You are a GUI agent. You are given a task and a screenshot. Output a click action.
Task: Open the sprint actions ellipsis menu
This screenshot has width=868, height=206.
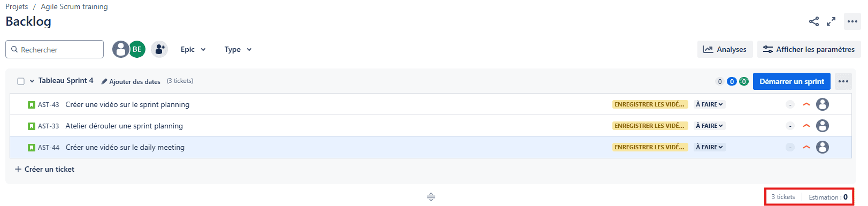843,81
